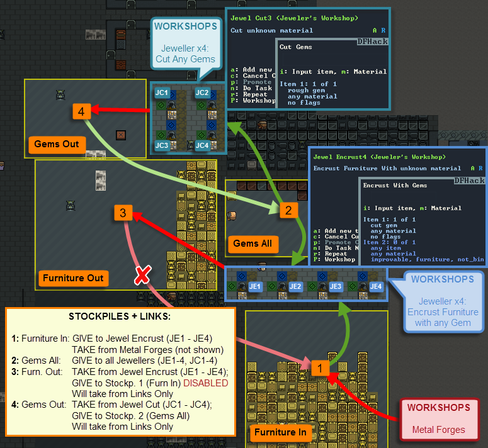Click 'Item 1: 1 of 1' in Cut Gems panel
Image resolution: width=488 pixels, height=448 pixels.
308,84
